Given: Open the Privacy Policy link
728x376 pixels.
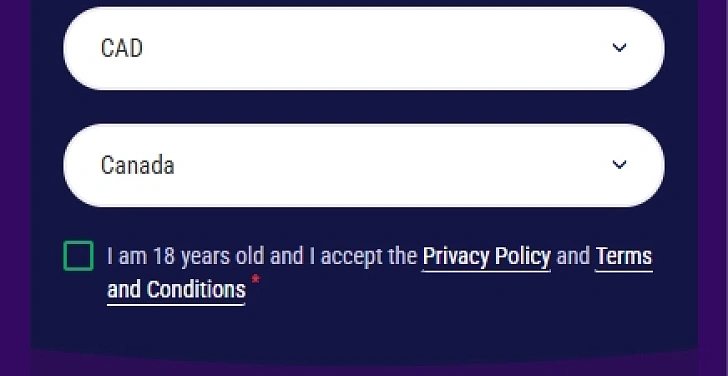Looking at the screenshot, I should (x=487, y=257).
